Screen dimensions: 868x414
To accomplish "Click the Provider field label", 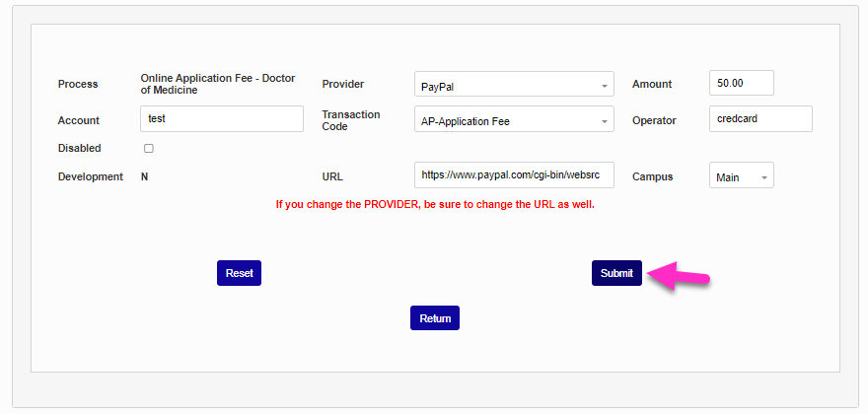I will (x=342, y=84).
